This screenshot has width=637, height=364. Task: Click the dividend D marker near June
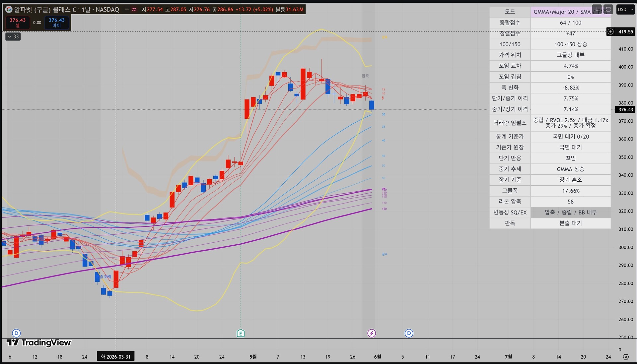click(x=409, y=333)
